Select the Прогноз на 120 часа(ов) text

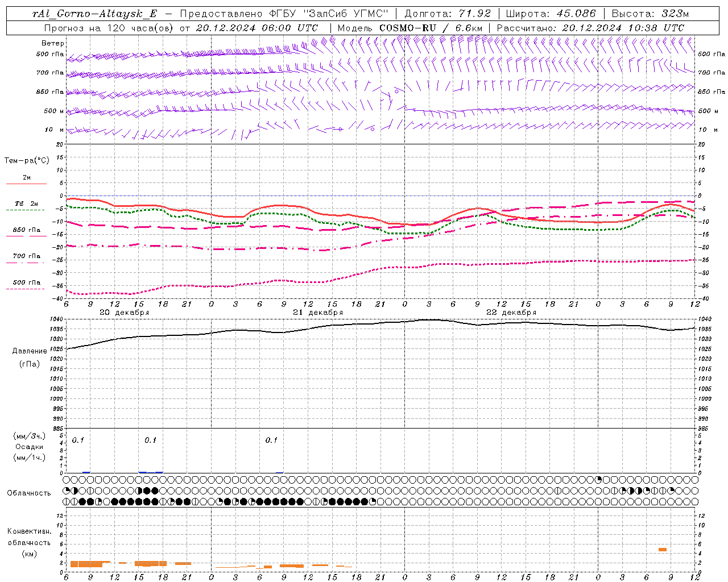tap(110, 28)
